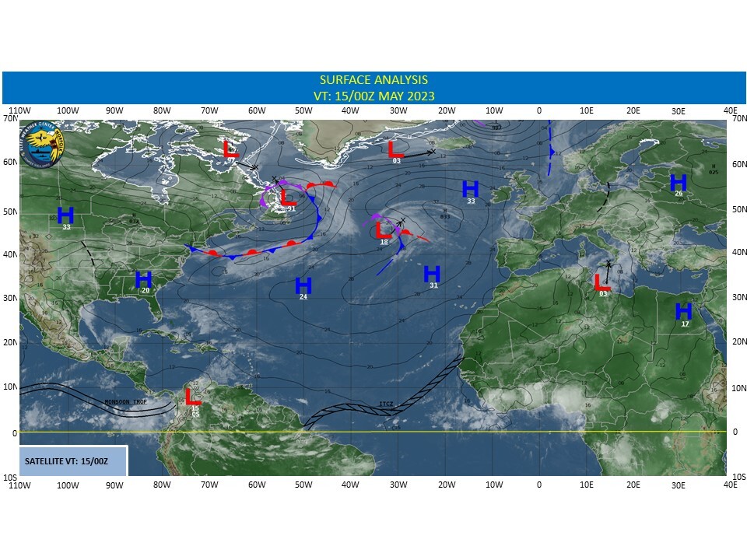
Task: Click the VT: 15/00Z MAY 2023 header text
Action: [x=373, y=95]
